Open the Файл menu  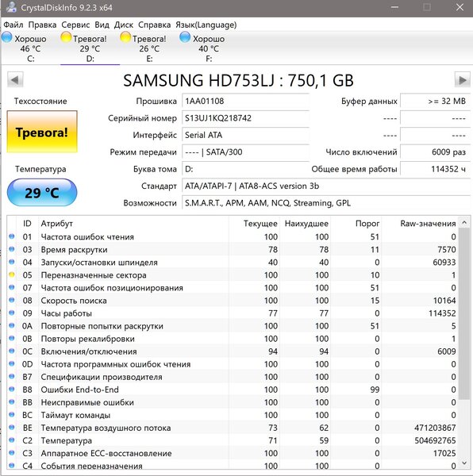click(13, 25)
